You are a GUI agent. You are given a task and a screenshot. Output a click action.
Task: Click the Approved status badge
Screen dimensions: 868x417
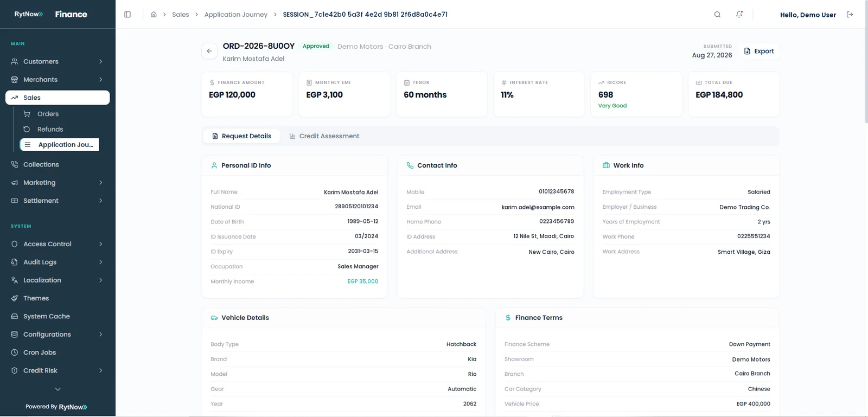316,46
